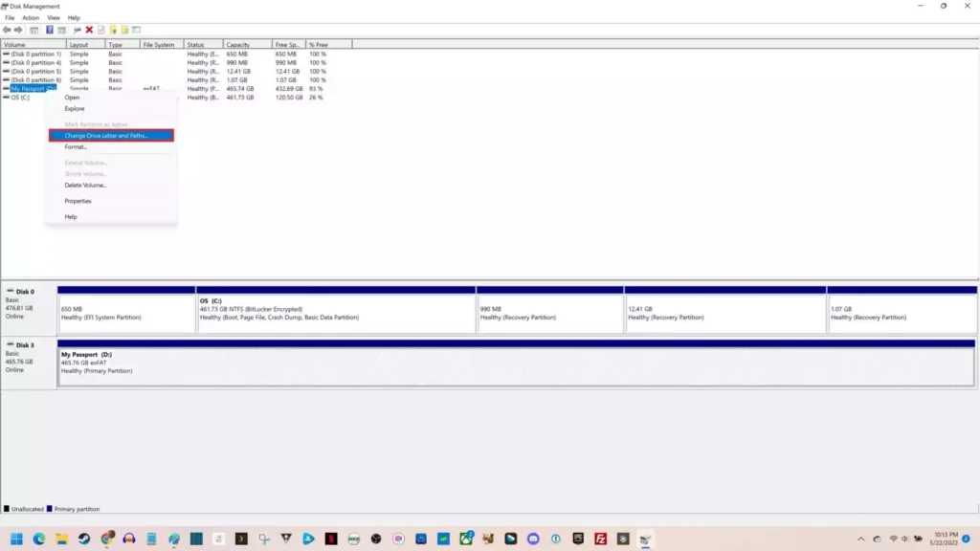The image size is (980, 551).
Task: Open the clock showing 10:13 PM
Action: coord(945,539)
